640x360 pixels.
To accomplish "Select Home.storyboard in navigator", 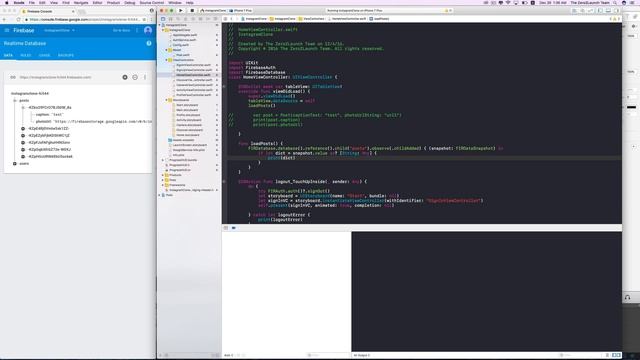I will (x=188, y=135).
